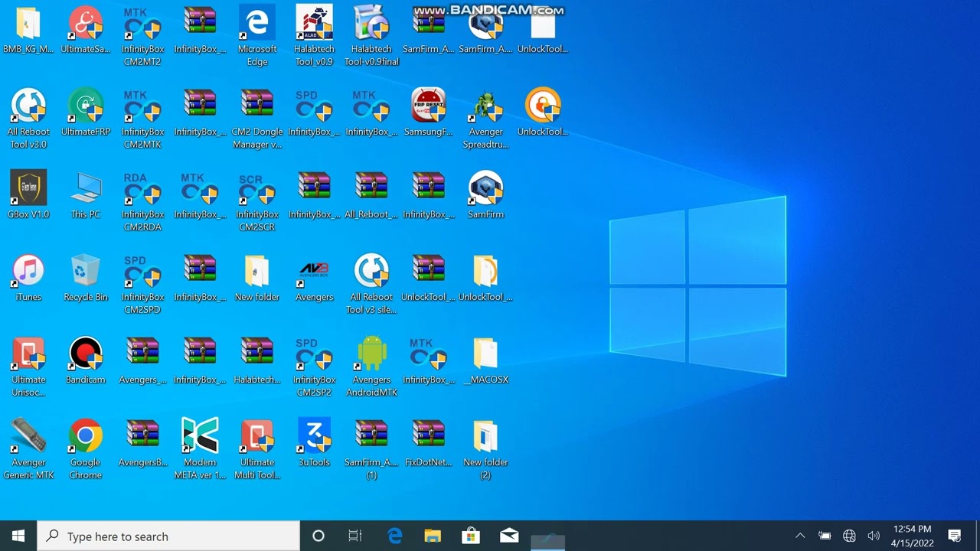Open File Explorer from the taskbar
Screen dimensions: 980x551
tap(433, 536)
